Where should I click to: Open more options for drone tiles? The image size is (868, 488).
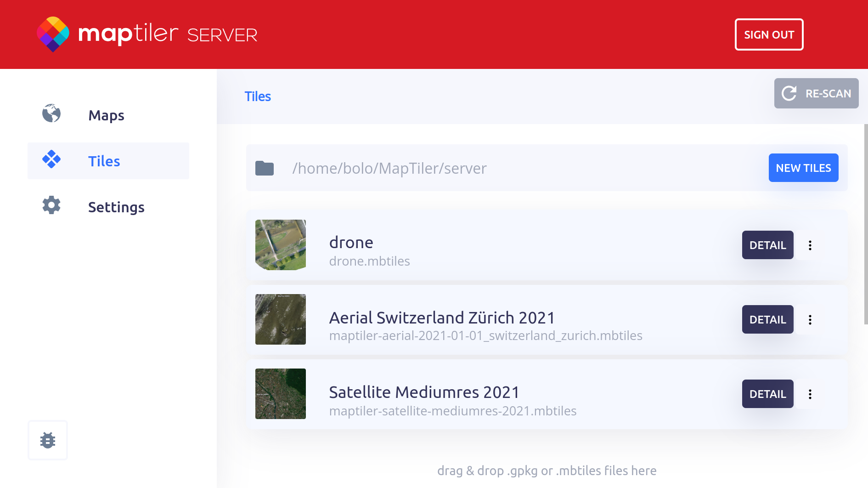tap(810, 245)
